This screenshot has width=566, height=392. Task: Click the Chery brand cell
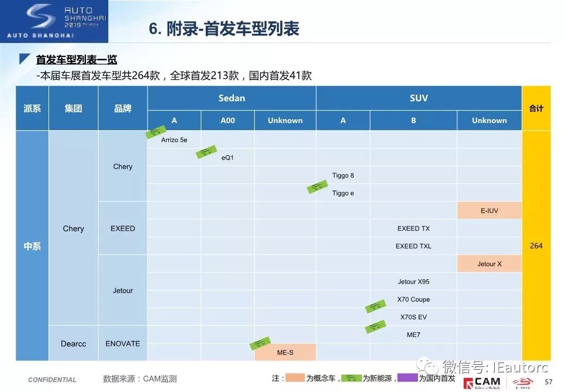tap(123, 167)
